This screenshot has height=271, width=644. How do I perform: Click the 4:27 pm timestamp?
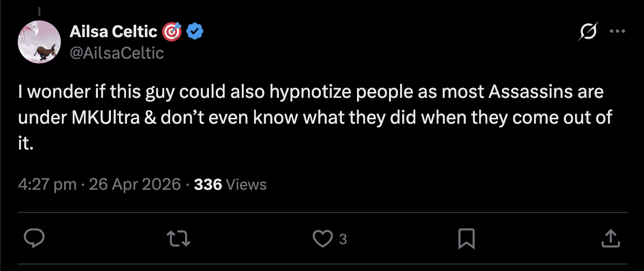[47, 184]
